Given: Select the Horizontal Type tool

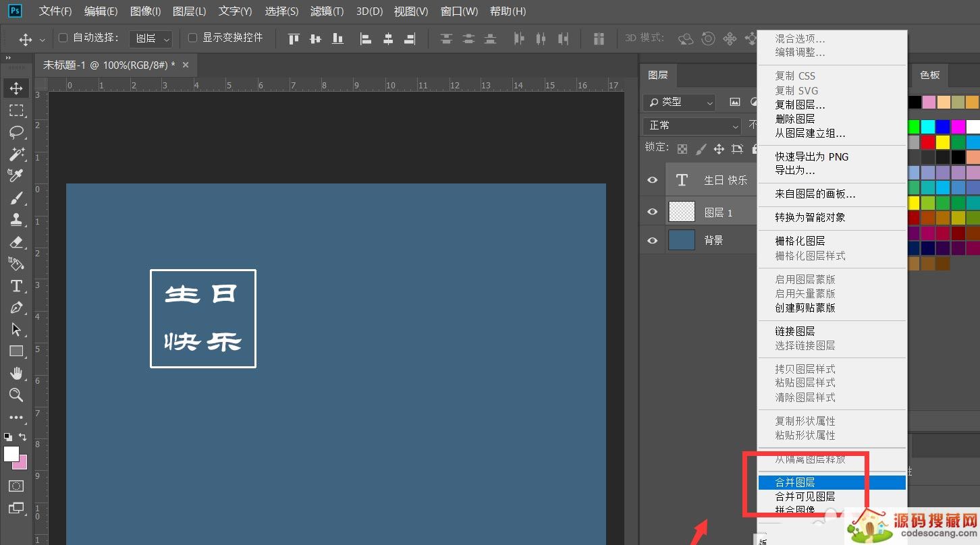Looking at the screenshot, I should (x=16, y=286).
